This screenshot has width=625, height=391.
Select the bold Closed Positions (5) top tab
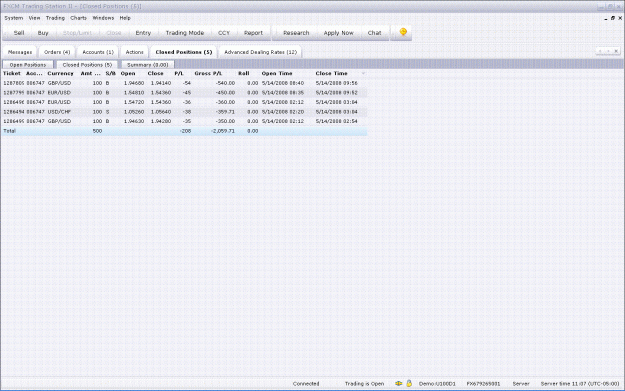(x=184, y=52)
